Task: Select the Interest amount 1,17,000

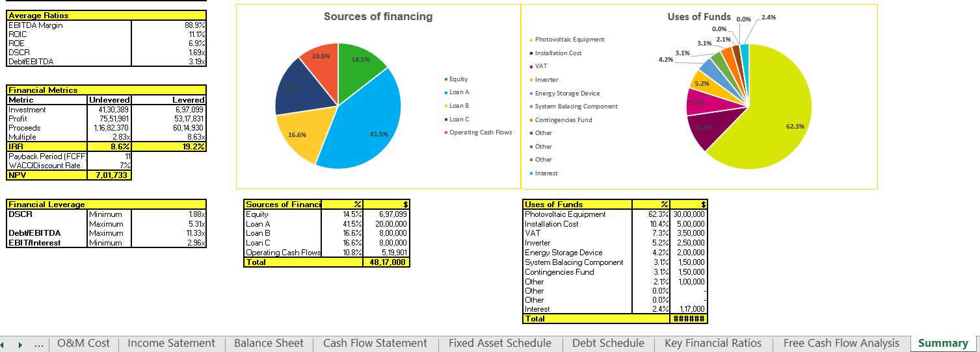Action: pyautogui.click(x=689, y=309)
